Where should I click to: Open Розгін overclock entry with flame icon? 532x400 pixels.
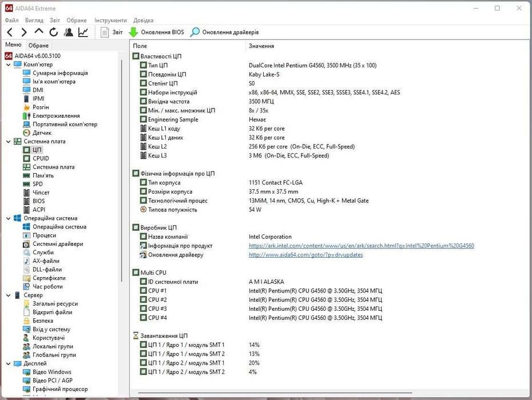coord(36,107)
